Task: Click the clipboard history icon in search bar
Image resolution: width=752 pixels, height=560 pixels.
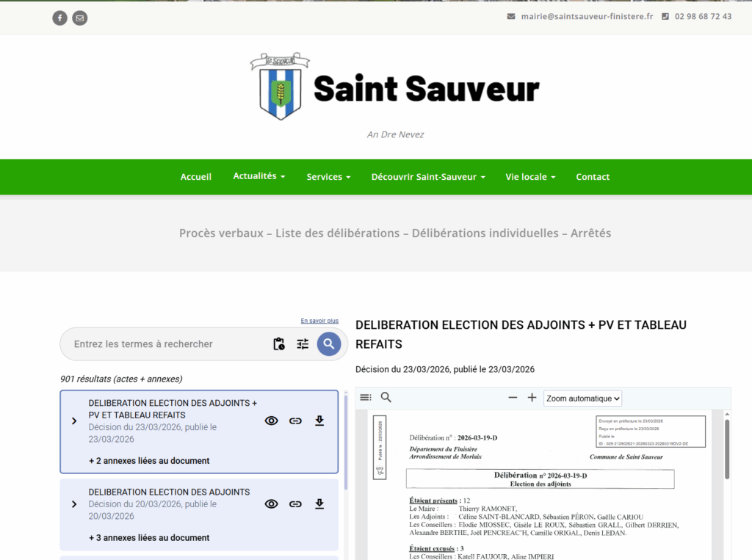Action: coord(278,343)
